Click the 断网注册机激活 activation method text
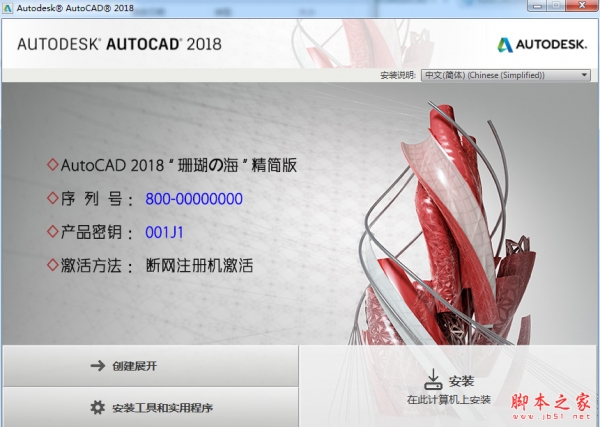 pos(199,265)
